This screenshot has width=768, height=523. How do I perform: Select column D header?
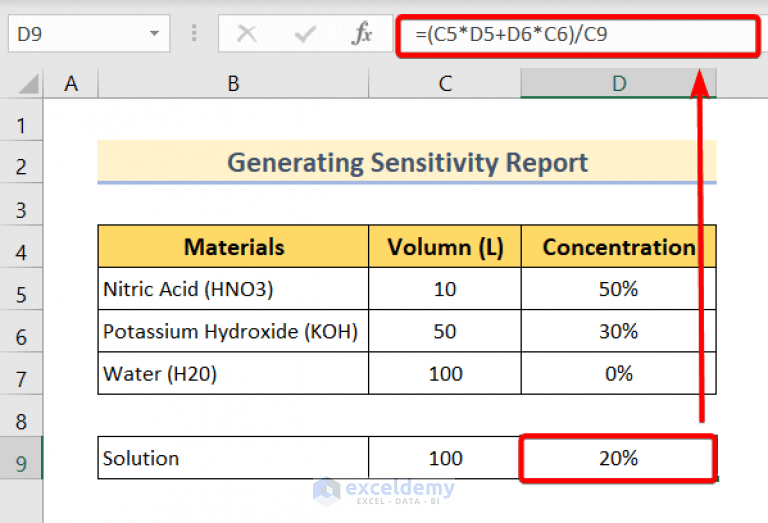(x=619, y=83)
